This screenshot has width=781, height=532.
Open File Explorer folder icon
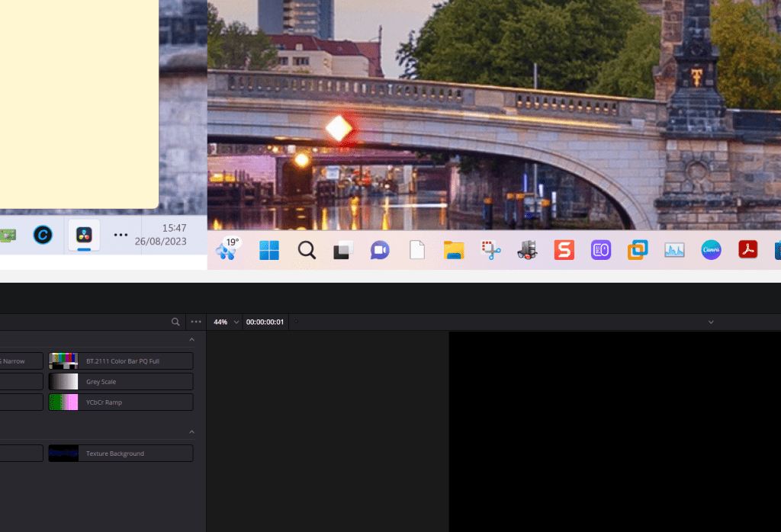454,250
